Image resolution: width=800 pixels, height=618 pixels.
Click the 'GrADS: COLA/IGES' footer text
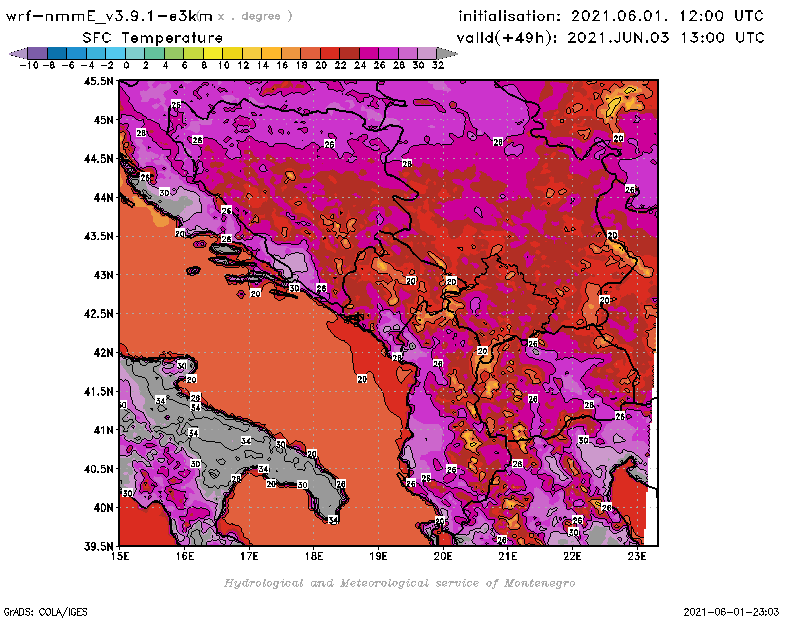pos(45,612)
